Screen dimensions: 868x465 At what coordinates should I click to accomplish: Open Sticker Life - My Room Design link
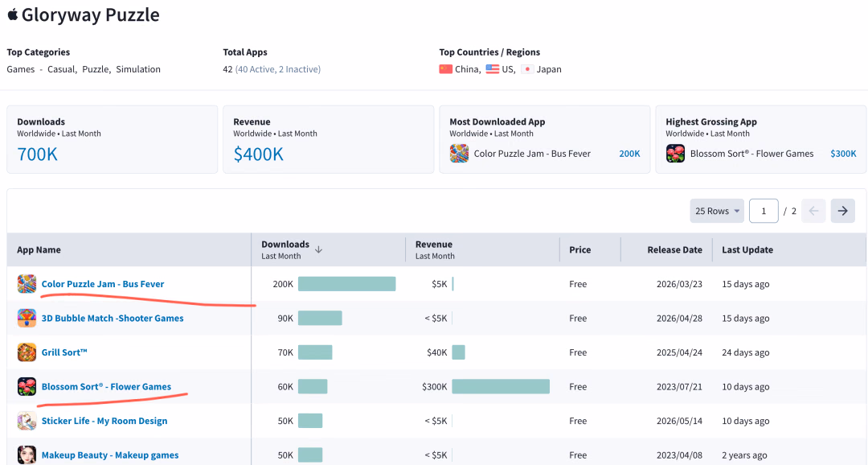[x=104, y=421]
